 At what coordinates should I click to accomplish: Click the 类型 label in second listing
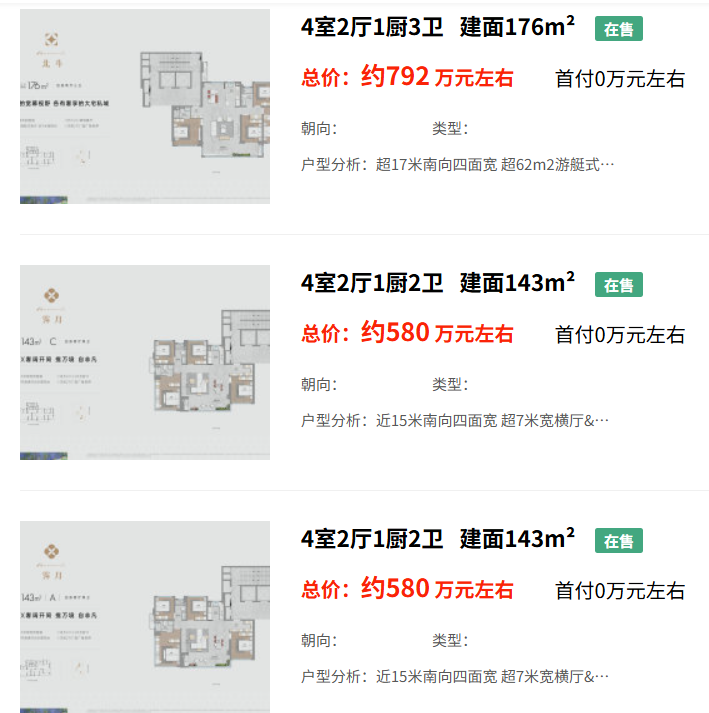coord(450,385)
